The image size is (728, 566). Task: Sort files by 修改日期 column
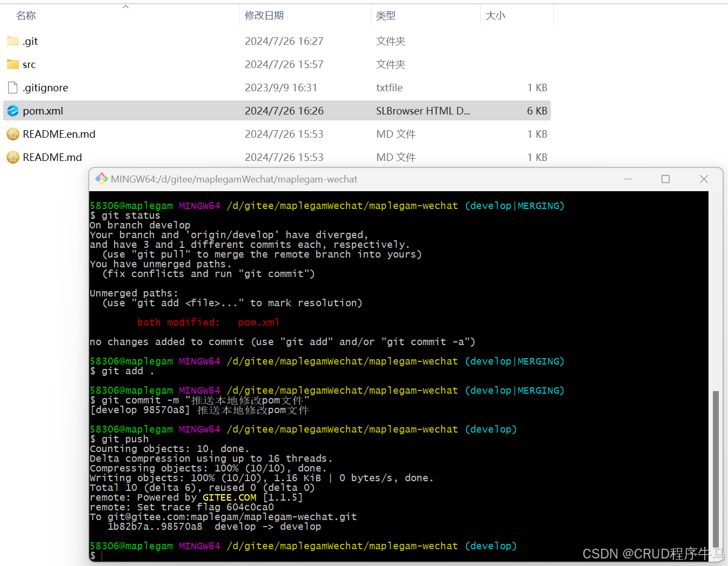click(264, 16)
